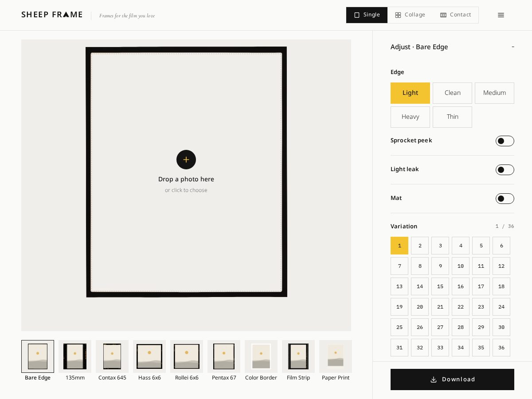
Task: Select the Bare Edge frame thumbnail
Action: point(38,356)
